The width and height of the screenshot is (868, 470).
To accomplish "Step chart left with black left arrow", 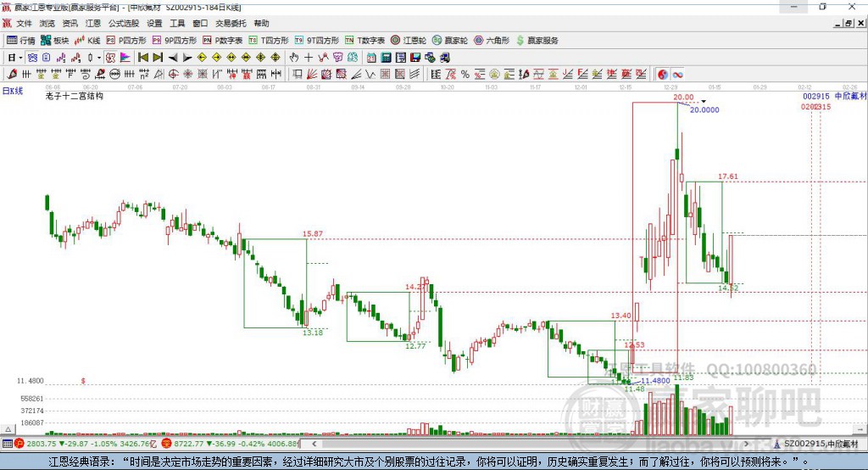I will tap(173, 58).
